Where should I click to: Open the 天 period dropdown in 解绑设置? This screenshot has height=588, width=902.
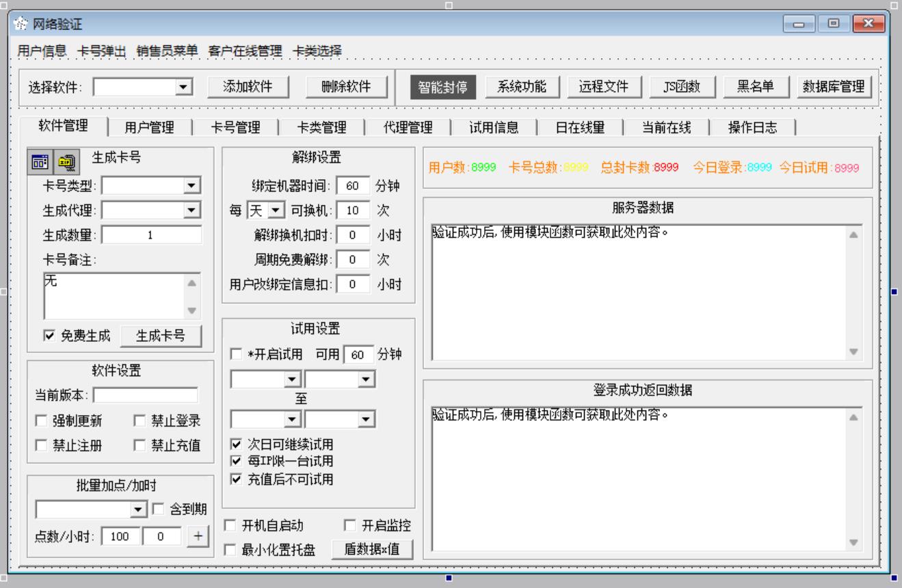tap(276, 210)
